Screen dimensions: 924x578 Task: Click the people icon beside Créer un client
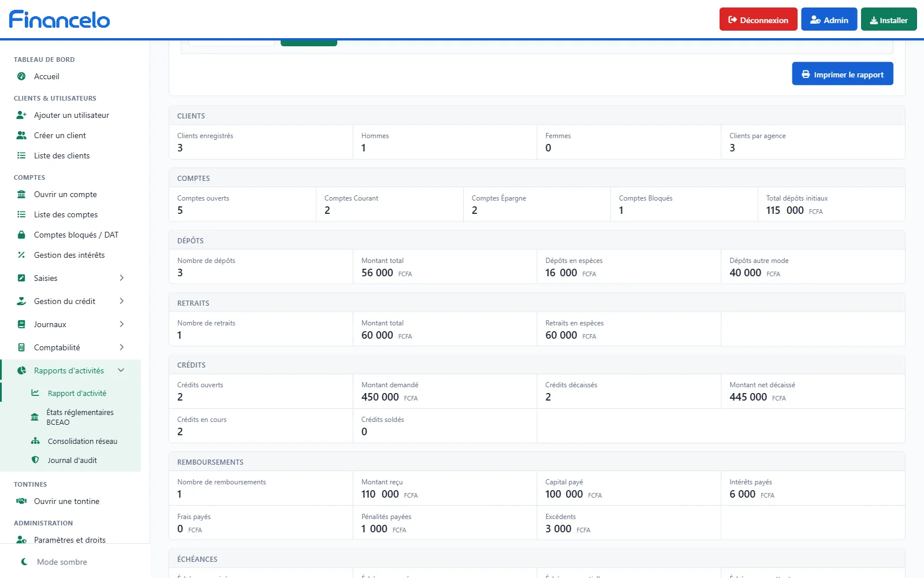tap(21, 135)
